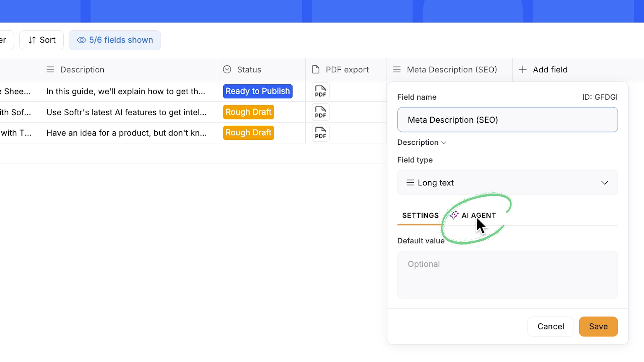Viewport: 644px width, 362px height.
Task: Switch to the AI Agent tab
Action: tap(479, 215)
